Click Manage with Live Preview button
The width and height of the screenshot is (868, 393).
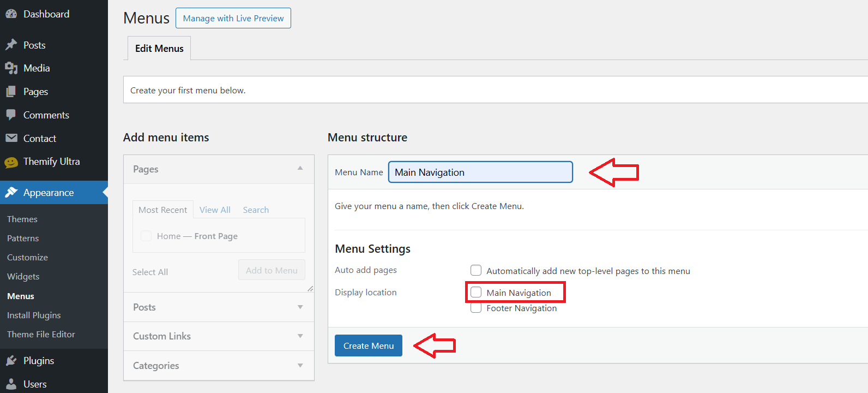(x=233, y=18)
